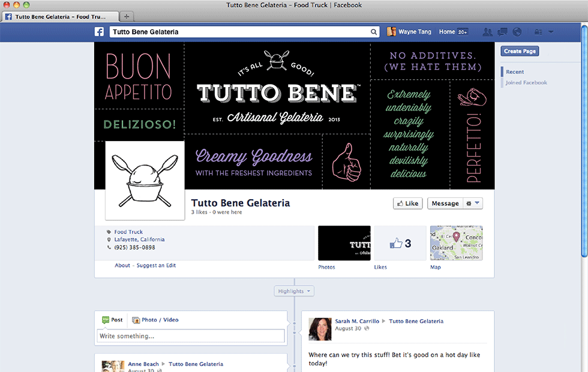Open gear settings dropdown beside Message
This screenshot has height=372, width=588.
click(473, 203)
